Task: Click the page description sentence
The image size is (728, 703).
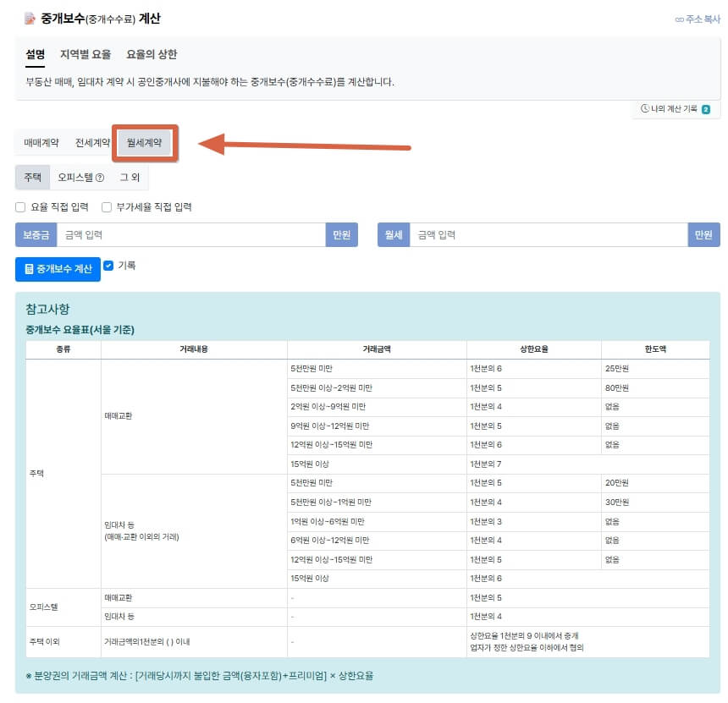Action: coord(210,82)
